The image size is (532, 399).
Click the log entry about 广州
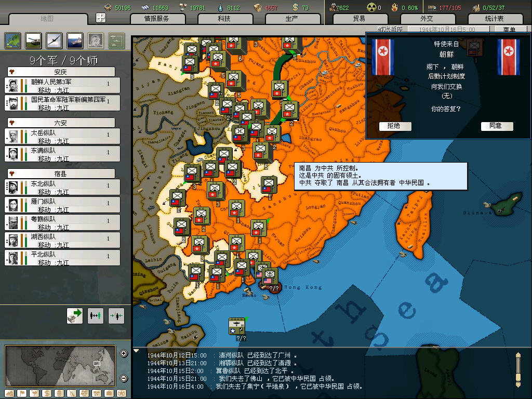(x=222, y=355)
